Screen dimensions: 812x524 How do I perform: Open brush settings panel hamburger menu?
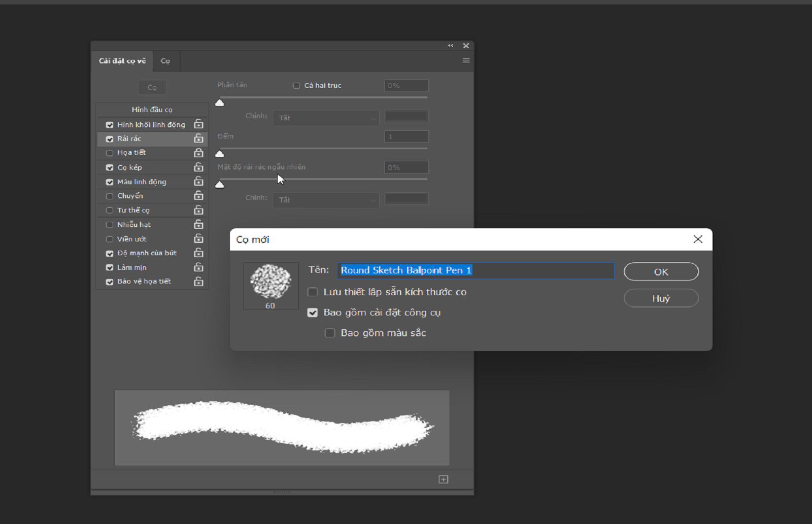click(466, 60)
